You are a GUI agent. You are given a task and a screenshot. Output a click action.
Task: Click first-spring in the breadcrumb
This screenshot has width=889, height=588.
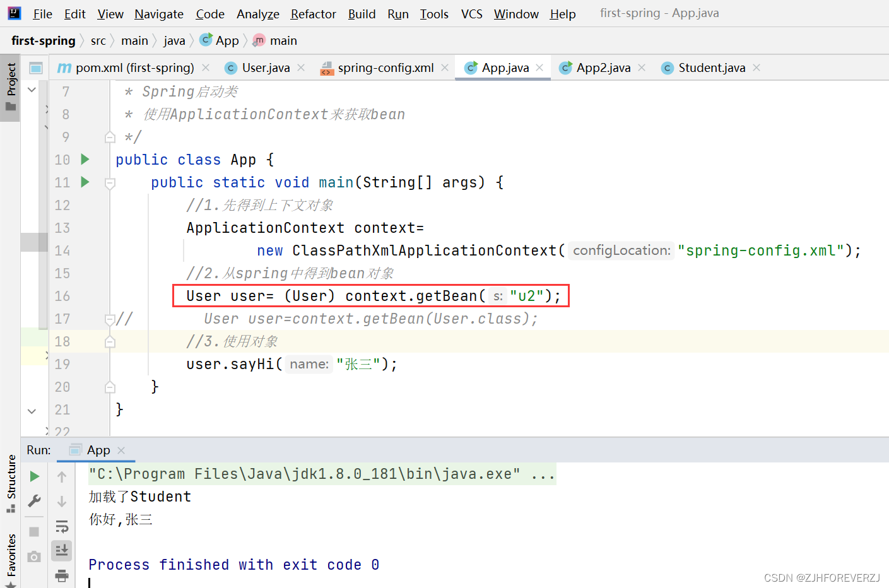coord(44,41)
